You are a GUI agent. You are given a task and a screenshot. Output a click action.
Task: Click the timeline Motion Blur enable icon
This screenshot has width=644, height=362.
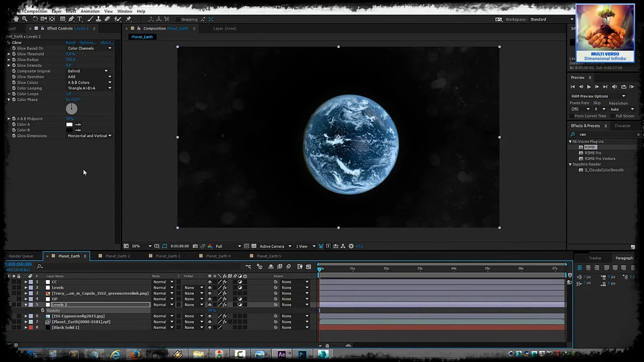(x=288, y=266)
